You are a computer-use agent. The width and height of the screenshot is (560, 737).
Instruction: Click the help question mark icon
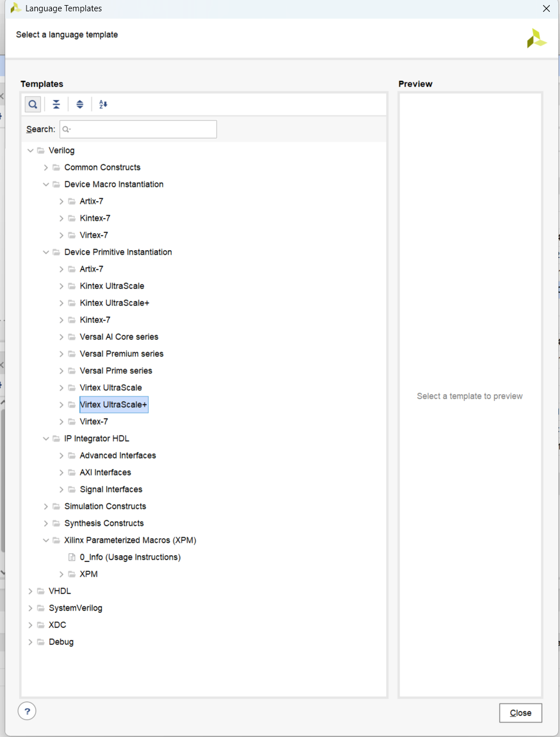[27, 710]
